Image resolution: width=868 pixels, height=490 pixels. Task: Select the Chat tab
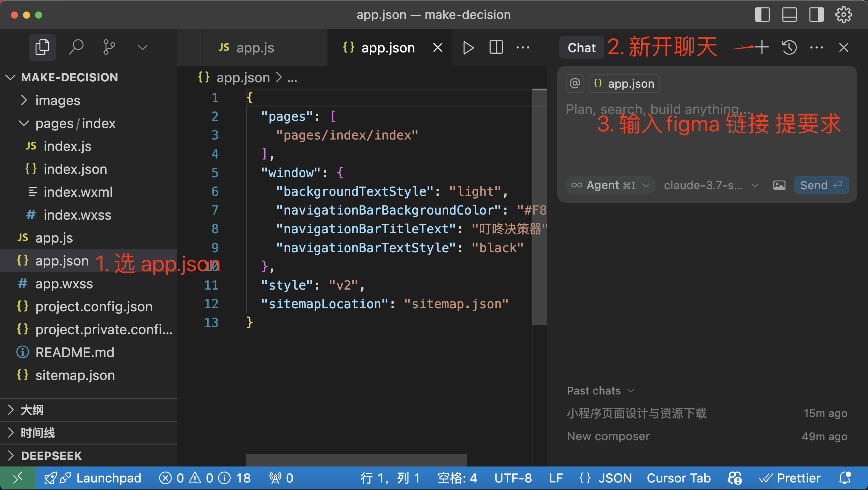pos(581,48)
